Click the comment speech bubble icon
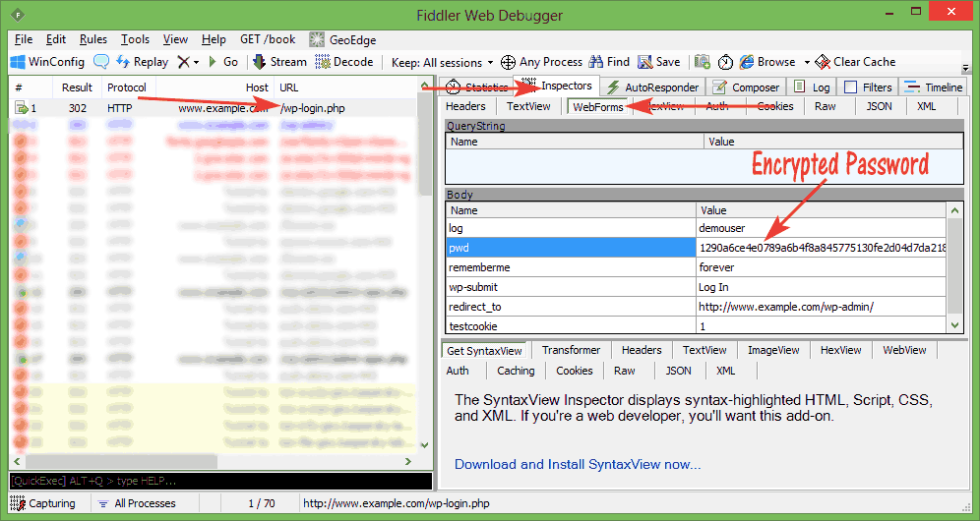Image resolution: width=980 pixels, height=521 pixels. click(x=101, y=62)
